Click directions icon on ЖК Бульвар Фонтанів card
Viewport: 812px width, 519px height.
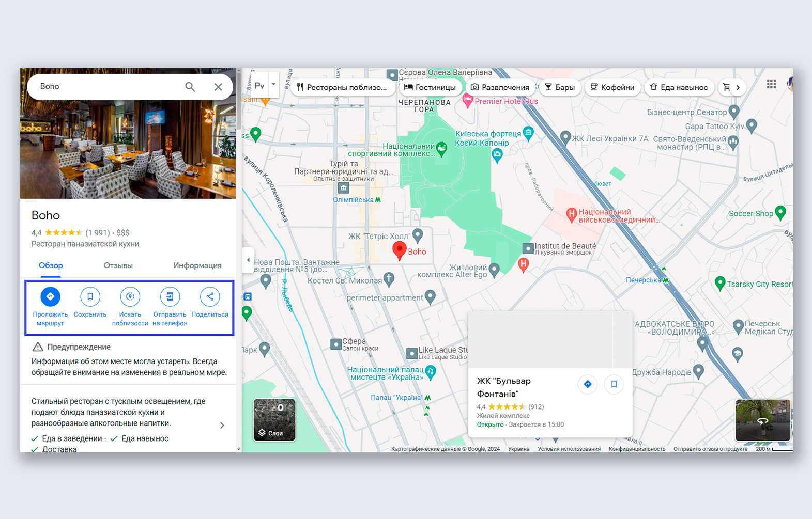pyautogui.click(x=588, y=384)
